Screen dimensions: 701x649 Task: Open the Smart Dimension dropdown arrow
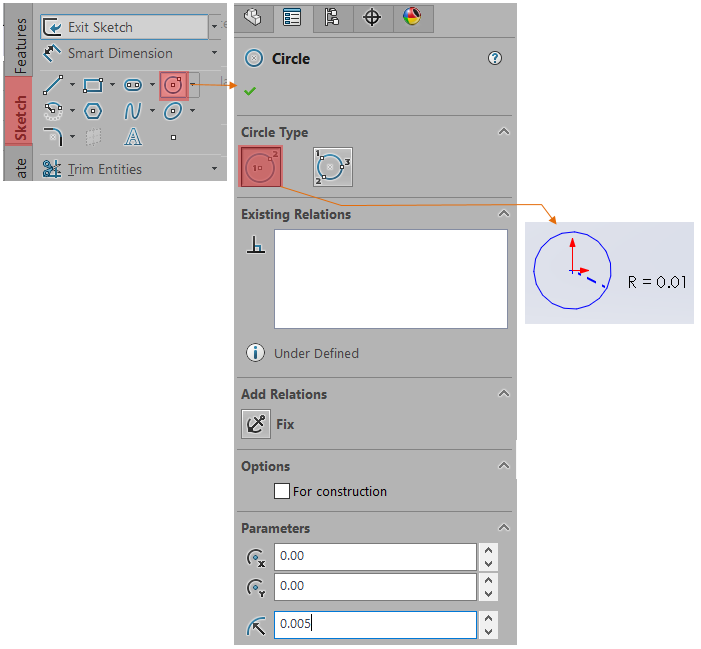tap(215, 53)
